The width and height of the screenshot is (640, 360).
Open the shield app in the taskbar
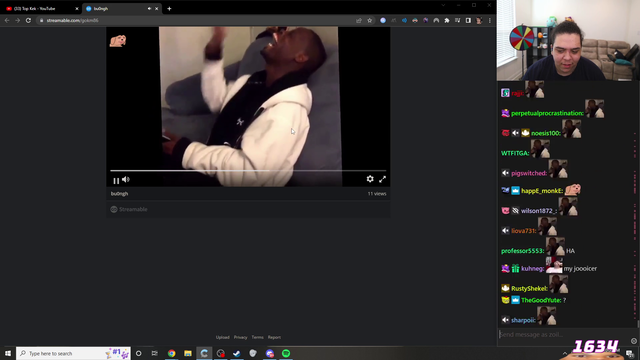253,353
